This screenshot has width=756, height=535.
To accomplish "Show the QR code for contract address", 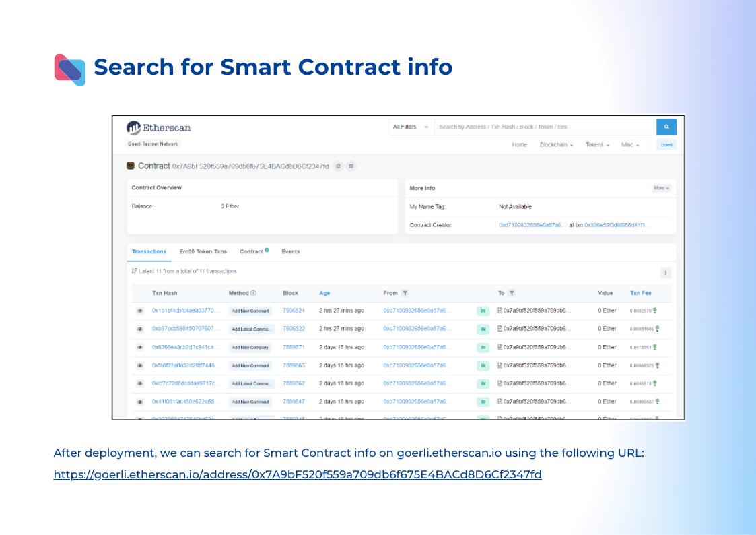I will pos(351,166).
